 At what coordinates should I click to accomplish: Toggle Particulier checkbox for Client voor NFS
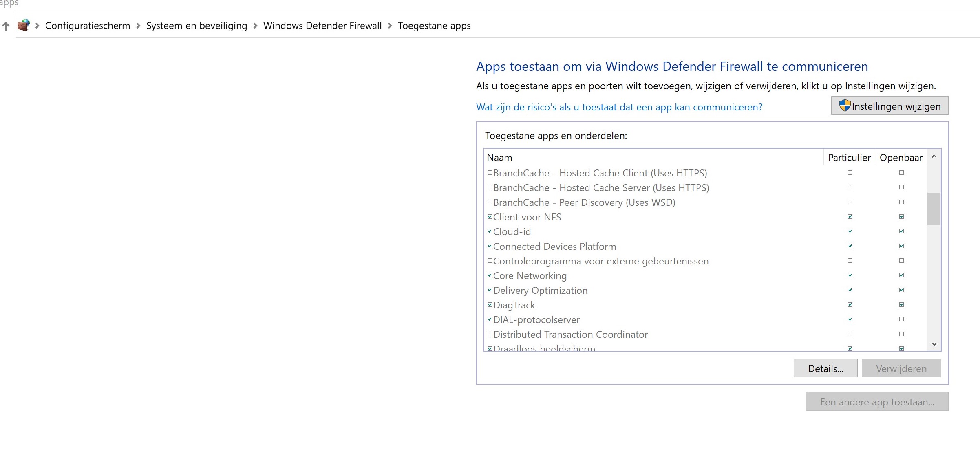click(x=850, y=217)
